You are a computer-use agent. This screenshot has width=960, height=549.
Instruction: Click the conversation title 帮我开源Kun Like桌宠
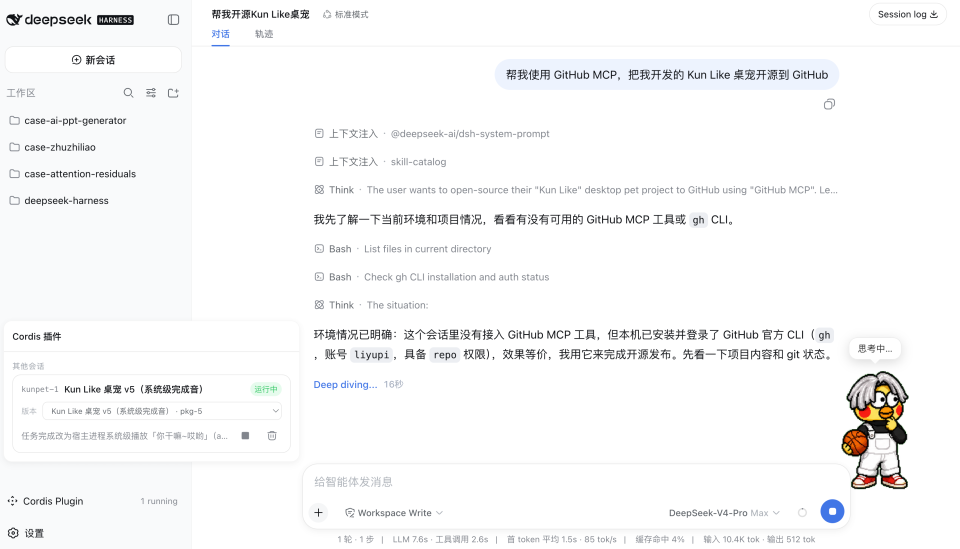(260, 14)
